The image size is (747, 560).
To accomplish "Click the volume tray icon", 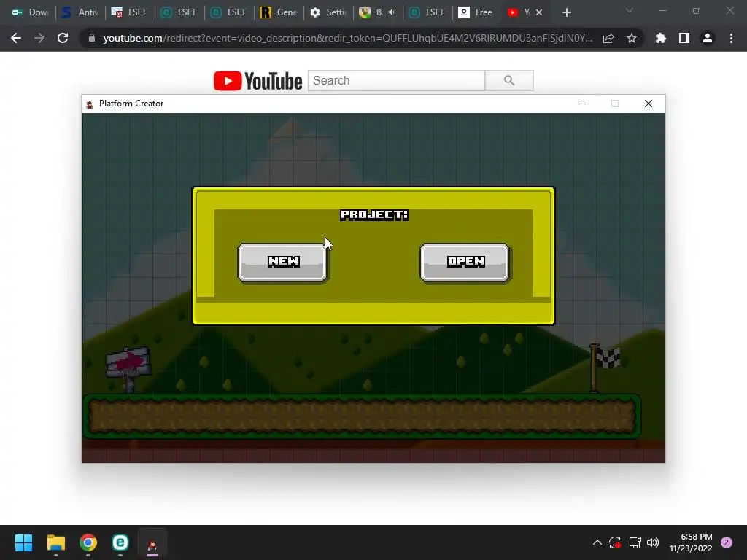I will coord(653,542).
